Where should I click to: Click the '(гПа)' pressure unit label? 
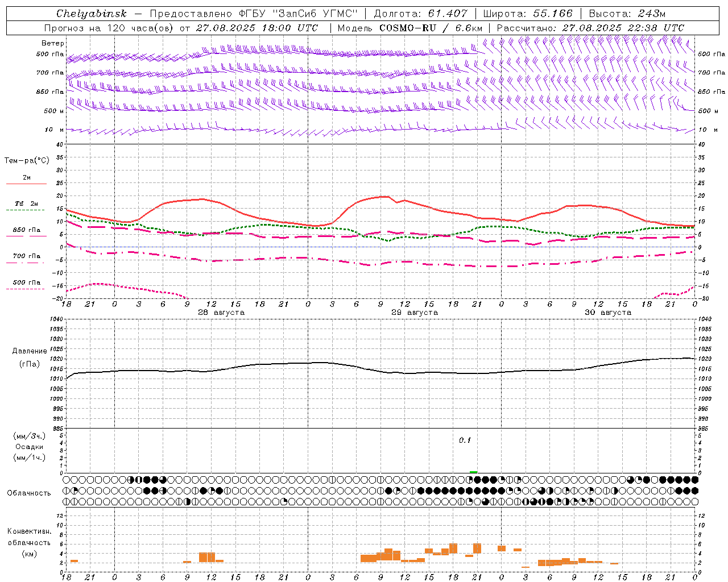click(30, 364)
